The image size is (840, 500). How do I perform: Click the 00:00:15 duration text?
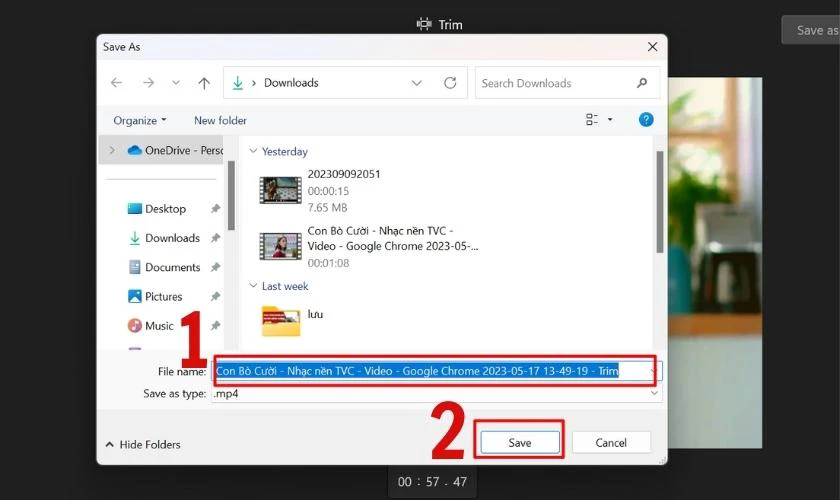click(328, 191)
